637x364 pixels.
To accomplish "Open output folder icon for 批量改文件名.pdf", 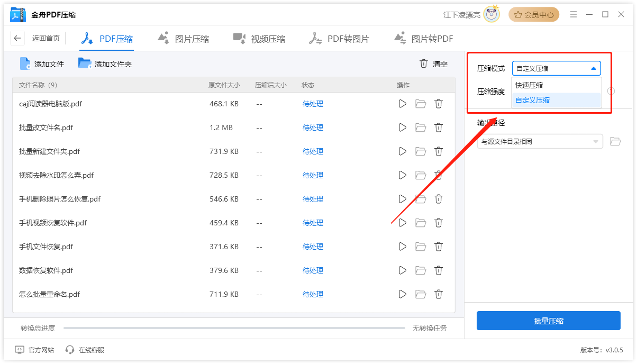I will pyautogui.click(x=420, y=128).
